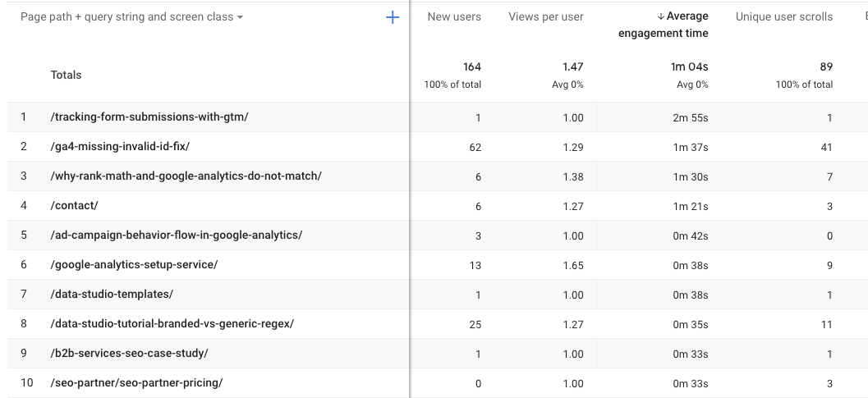Sort by Unique user scrolls column
The width and height of the screenshot is (868, 398).
coord(783,16)
